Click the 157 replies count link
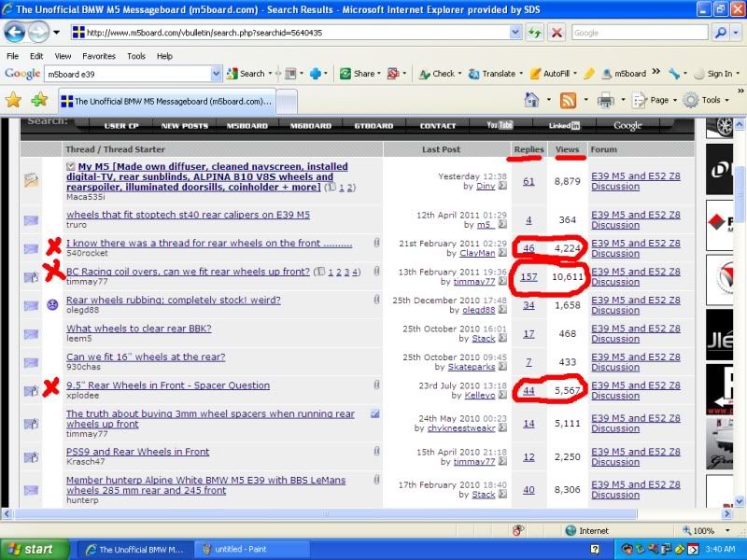Screen dimensions: 747x560 point(529,276)
